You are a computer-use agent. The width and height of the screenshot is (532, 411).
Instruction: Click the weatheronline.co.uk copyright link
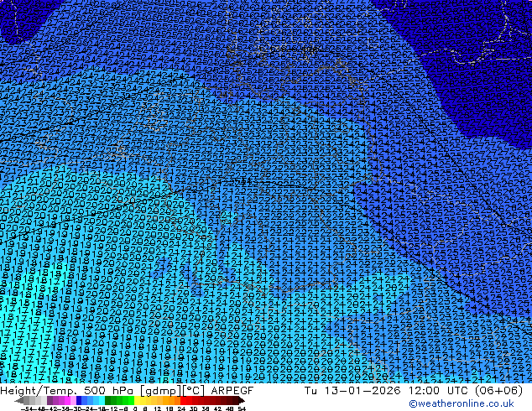463,403
